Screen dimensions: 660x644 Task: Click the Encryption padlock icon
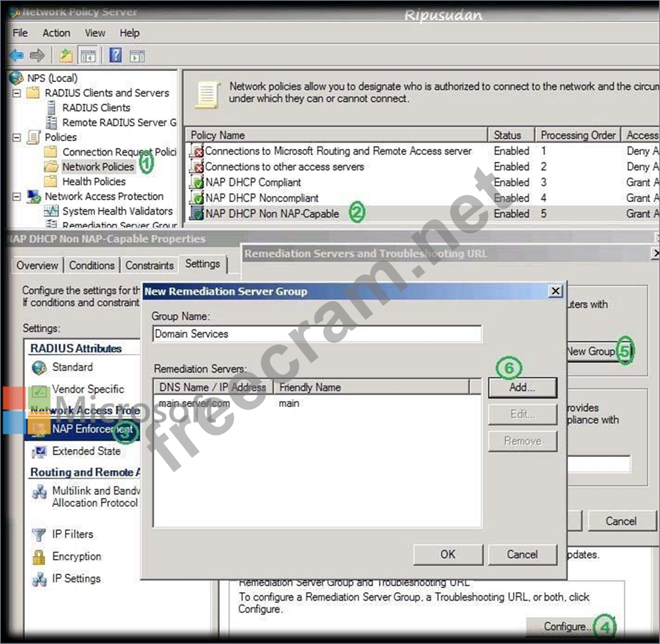point(39,557)
